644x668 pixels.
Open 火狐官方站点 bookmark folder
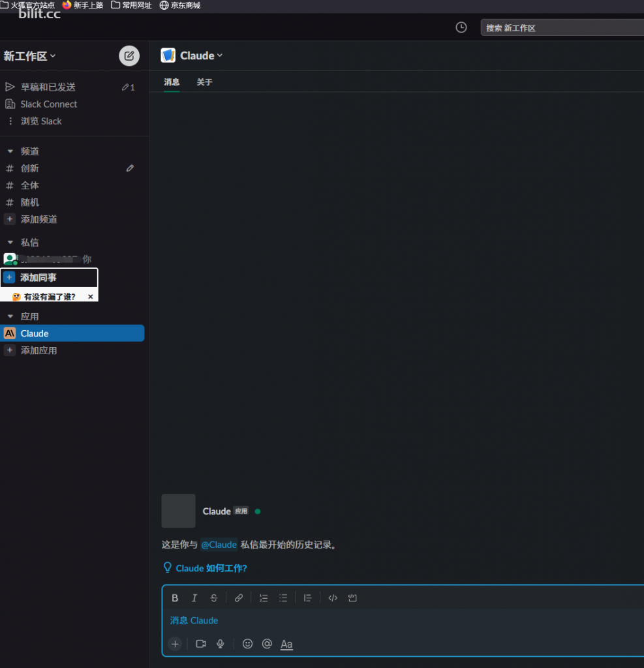(x=27, y=5)
